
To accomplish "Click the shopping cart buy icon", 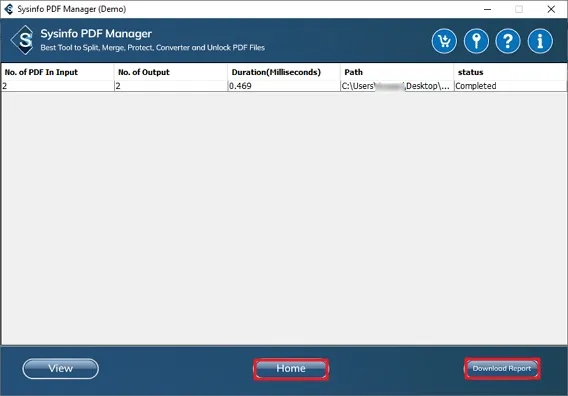I will click(x=444, y=41).
